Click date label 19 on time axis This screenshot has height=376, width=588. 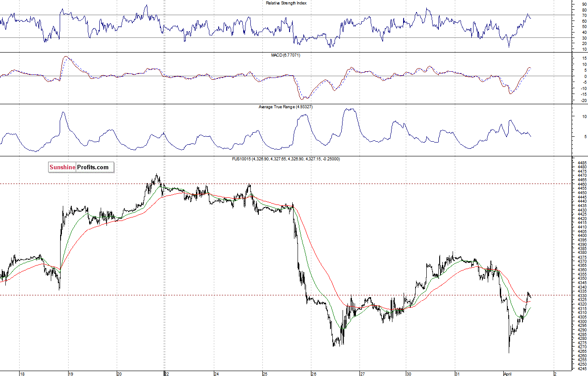[71, 374]
